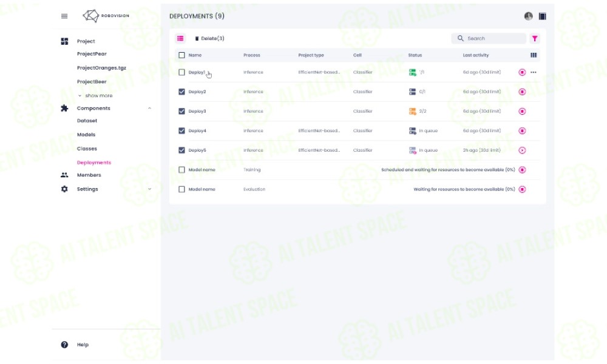The height and width of the screenshot is (364, 607).
Task: Click Delete(3) button
Action: coord(209,38)
